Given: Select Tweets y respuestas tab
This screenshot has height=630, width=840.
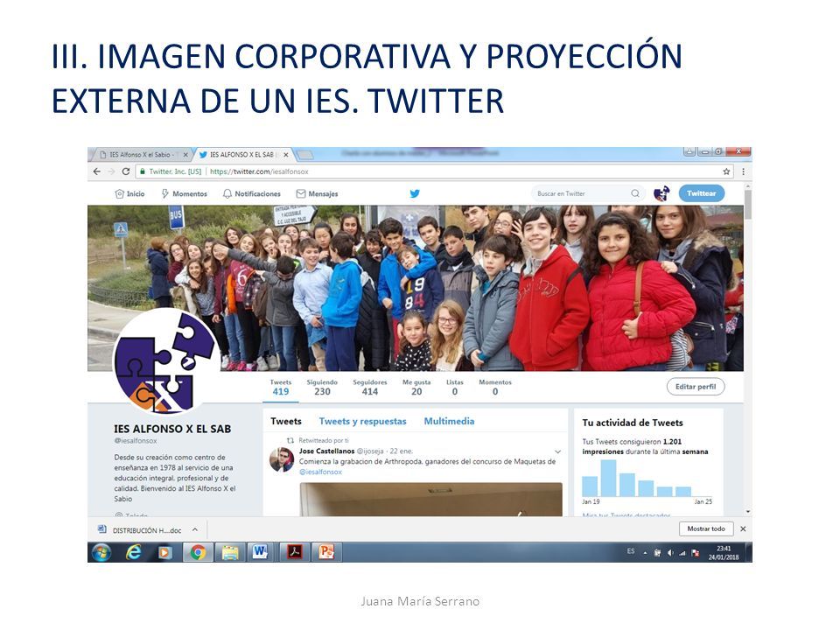Looking at the screenshot, I should (362, 422).
